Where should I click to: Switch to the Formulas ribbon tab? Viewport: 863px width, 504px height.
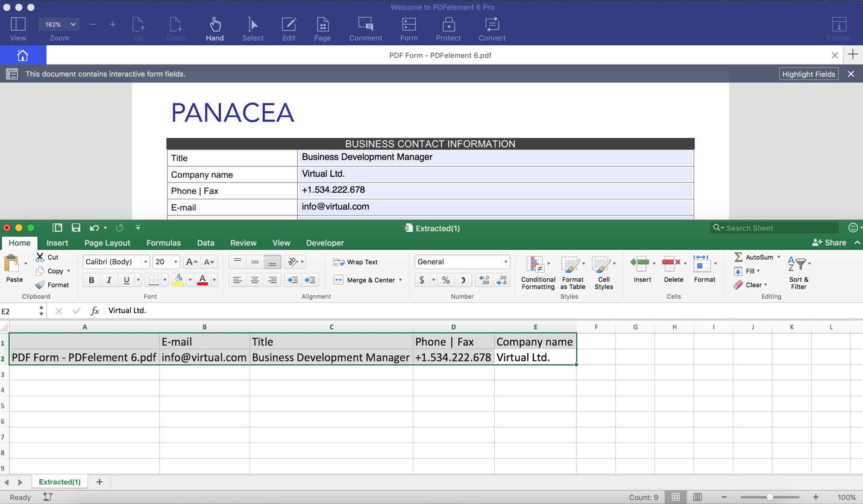click(x=163, y=243)
